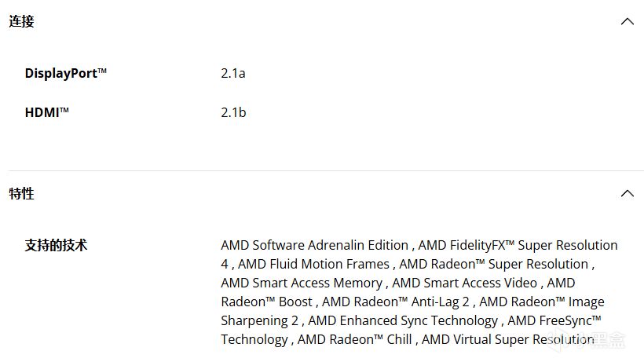Click the AMD Radeon Anti-Lag 2 text
This screenshot has width=644, height=362.
pyautogui.click(x=396, y=302)
